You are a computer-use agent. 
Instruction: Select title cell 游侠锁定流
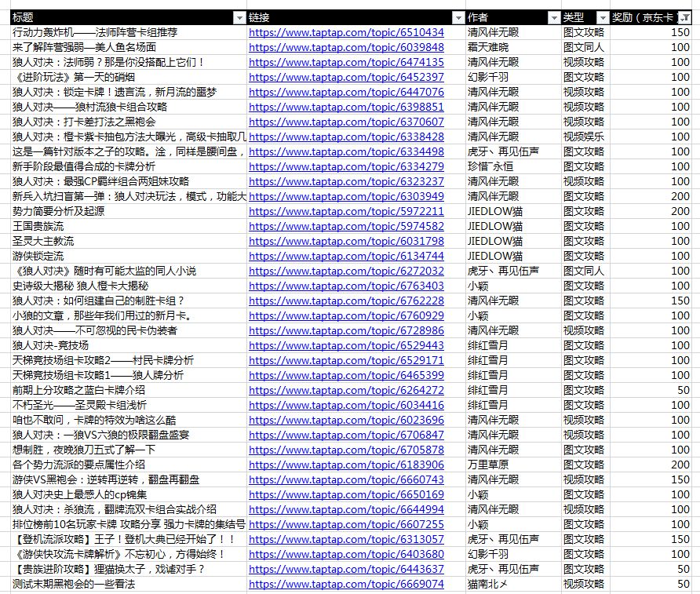click(129, 256)
